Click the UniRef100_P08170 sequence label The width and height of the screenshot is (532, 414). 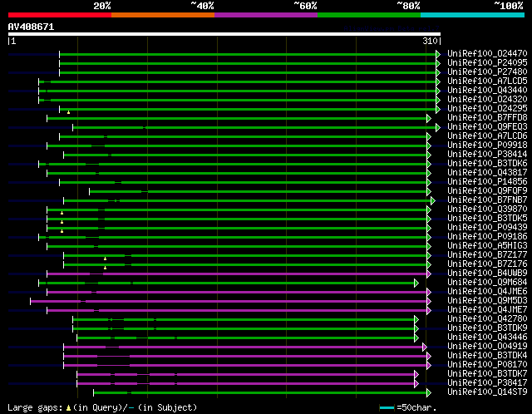(486, 365)
